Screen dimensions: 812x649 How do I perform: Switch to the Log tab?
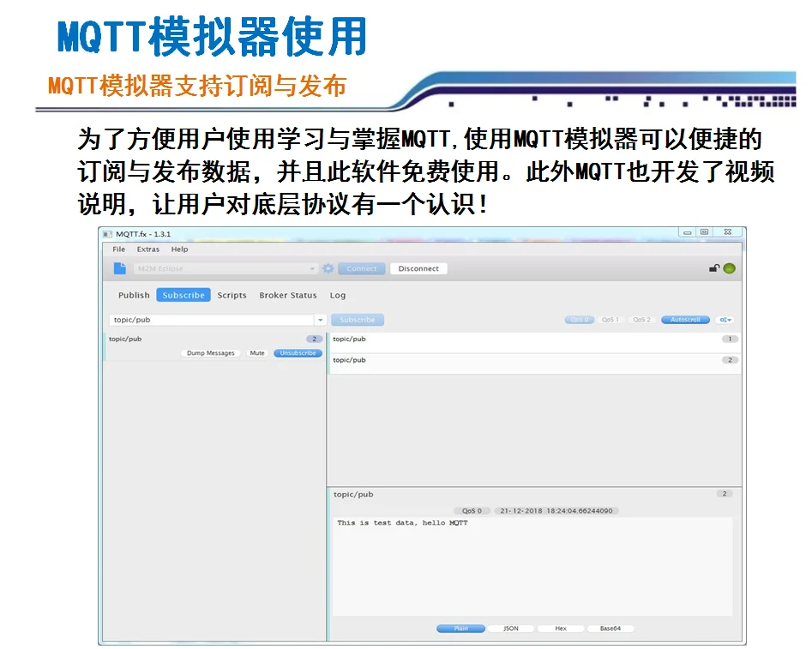click(338, 295)
